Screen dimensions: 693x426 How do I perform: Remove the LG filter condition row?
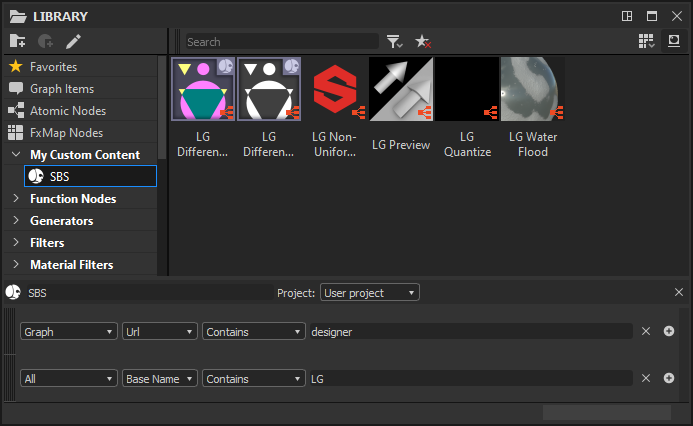(x=646, y=378)
